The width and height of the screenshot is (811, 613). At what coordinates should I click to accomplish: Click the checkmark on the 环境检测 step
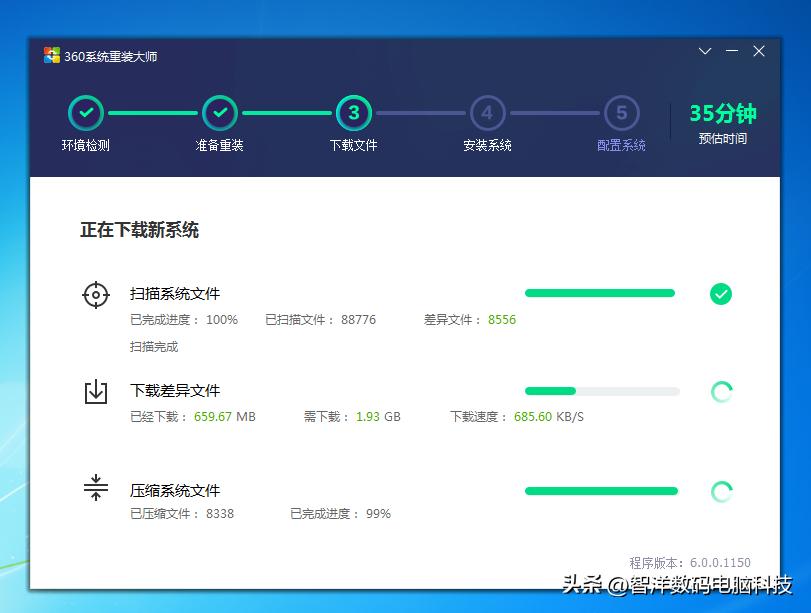(x=85, y=113)
